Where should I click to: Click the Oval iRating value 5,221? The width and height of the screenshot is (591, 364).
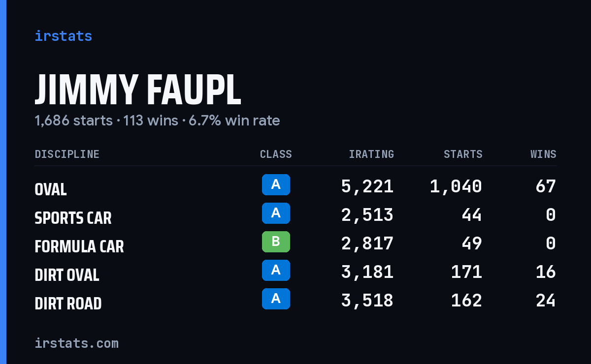(x=367, y=186)
